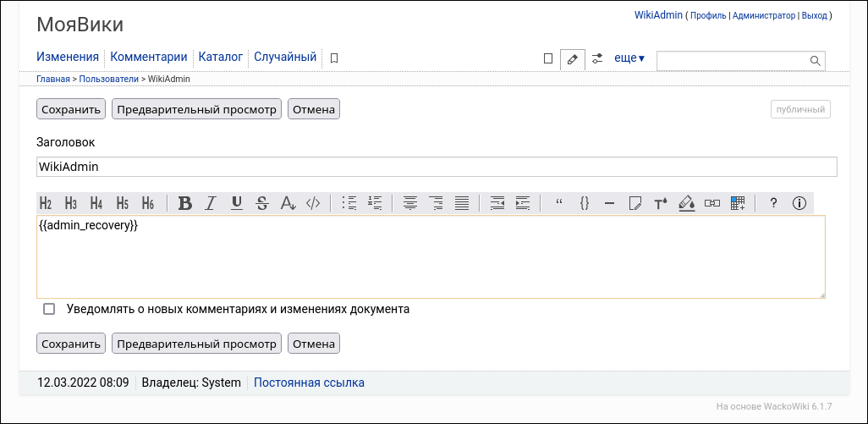The width and height of the screenshot is (868, 424).
Task: Click the strikethrough text icon
Action: point(262,203)
